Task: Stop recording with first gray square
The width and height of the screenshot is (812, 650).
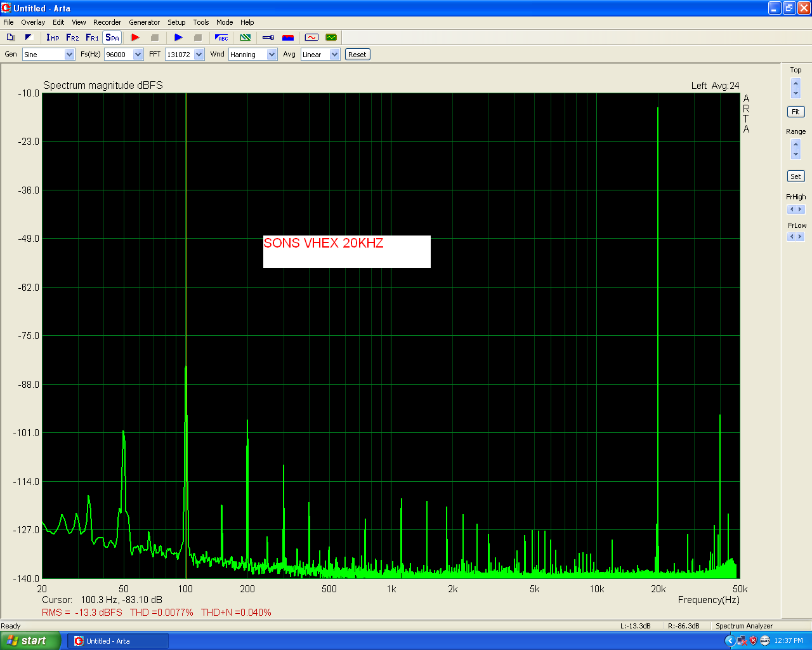Action: (x=154, y=37)
